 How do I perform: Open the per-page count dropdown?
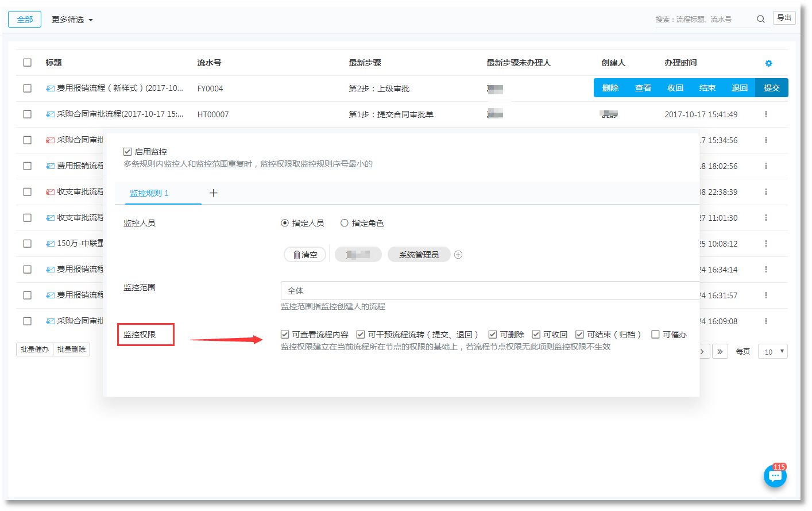point(772,351)
